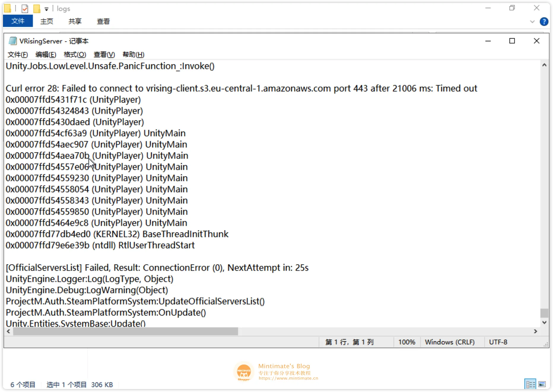The image size is (553, 392).
Task: Switch Explorer to details view icon
Action: (530, 384)
